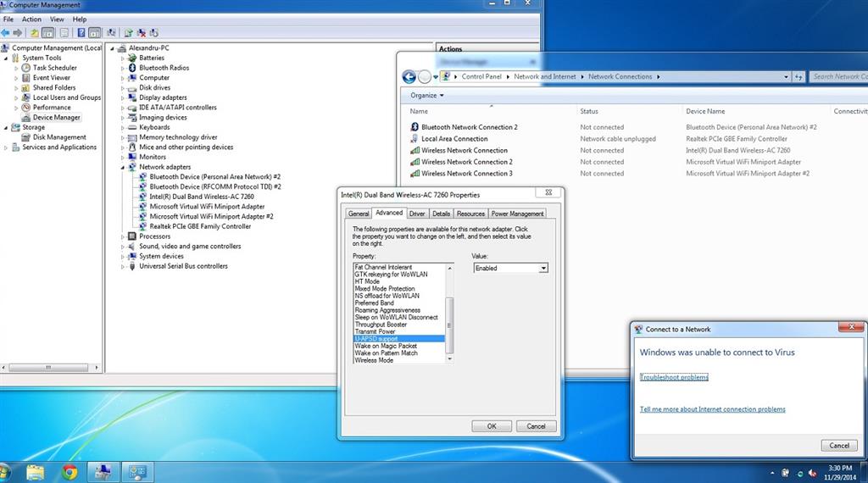Toggle the Show/Hide Console Tree toolbar icon

pyautogui.click(x=48, y=33)
